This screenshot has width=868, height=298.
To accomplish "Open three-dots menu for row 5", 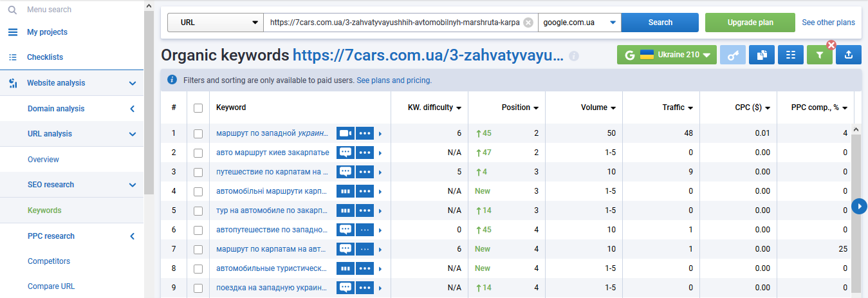I will coord(365,210).
